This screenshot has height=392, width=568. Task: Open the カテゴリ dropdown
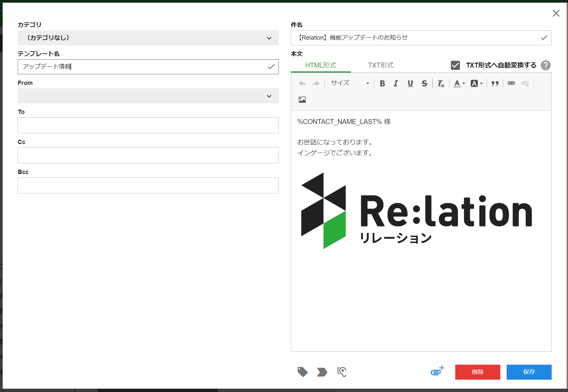(x=148, y=38)
